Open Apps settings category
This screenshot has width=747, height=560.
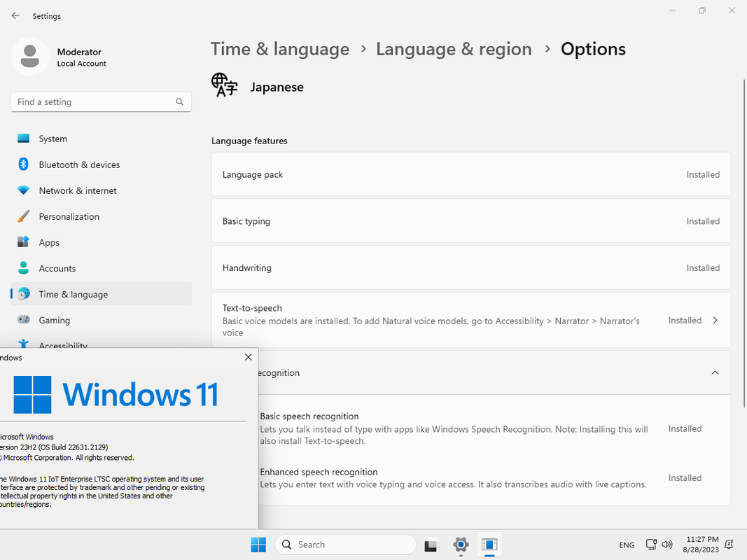(x=101, y=242)
